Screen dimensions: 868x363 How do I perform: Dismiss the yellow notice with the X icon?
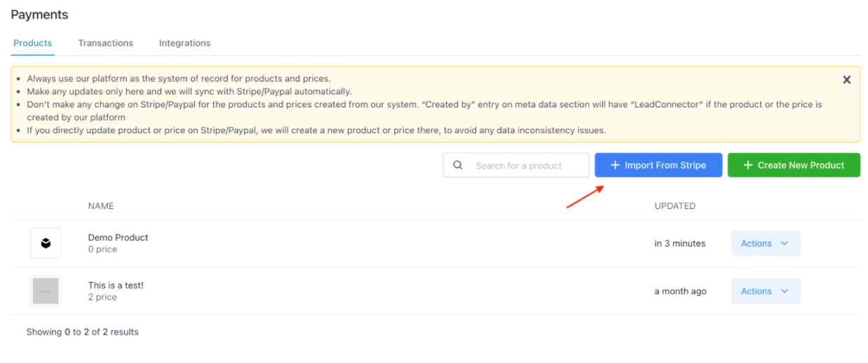pos(846,80)
